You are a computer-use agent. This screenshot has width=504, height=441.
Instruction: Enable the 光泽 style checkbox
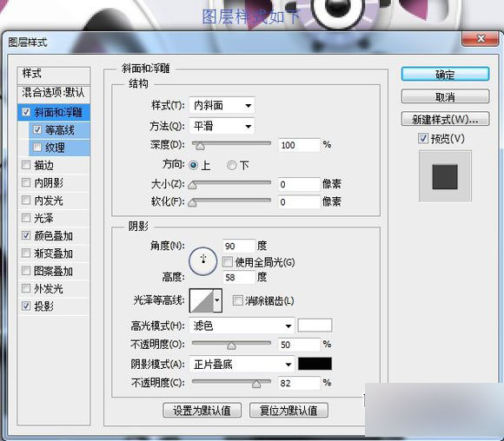pos(26,218)
